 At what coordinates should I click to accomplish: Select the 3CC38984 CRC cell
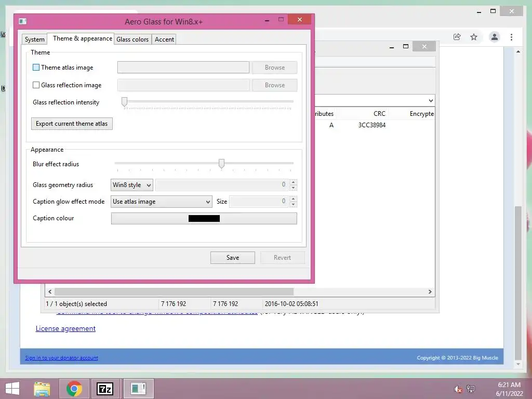click(372, 125)
